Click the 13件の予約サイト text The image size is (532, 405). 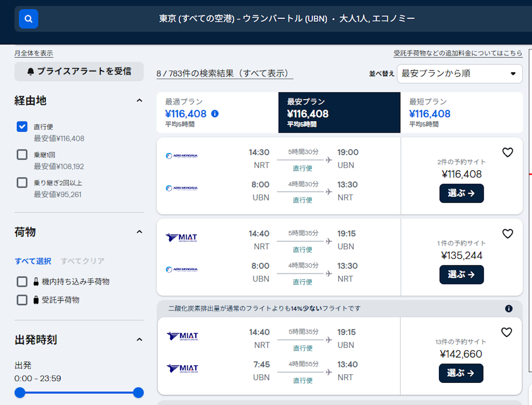461,342
